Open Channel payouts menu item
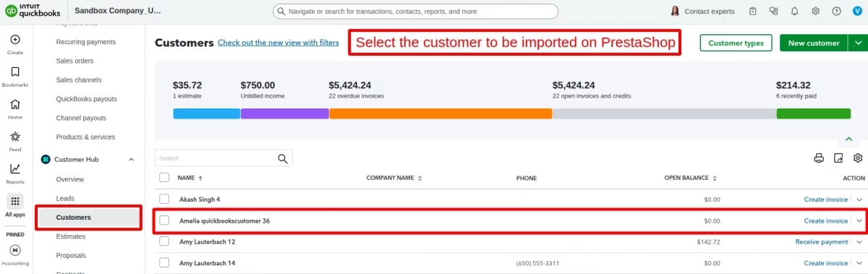 click(x=81, y=118)
